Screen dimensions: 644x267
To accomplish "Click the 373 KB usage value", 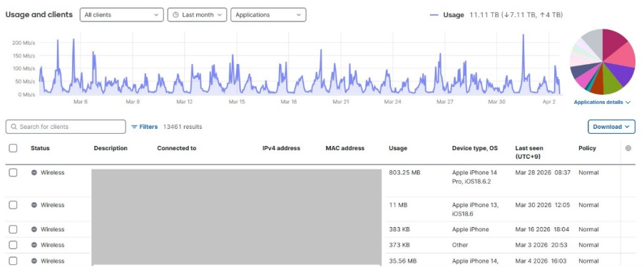I will 399,245.
